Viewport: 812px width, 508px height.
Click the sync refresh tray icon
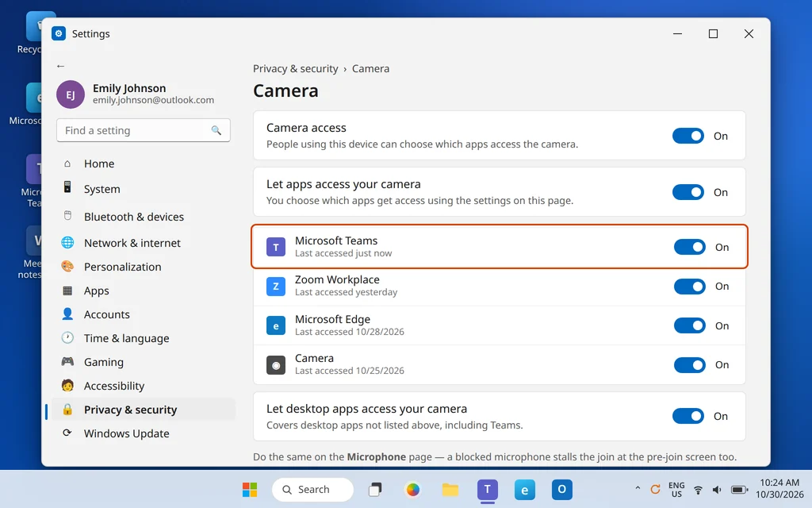pyautogui.click(x=655, y=489)
